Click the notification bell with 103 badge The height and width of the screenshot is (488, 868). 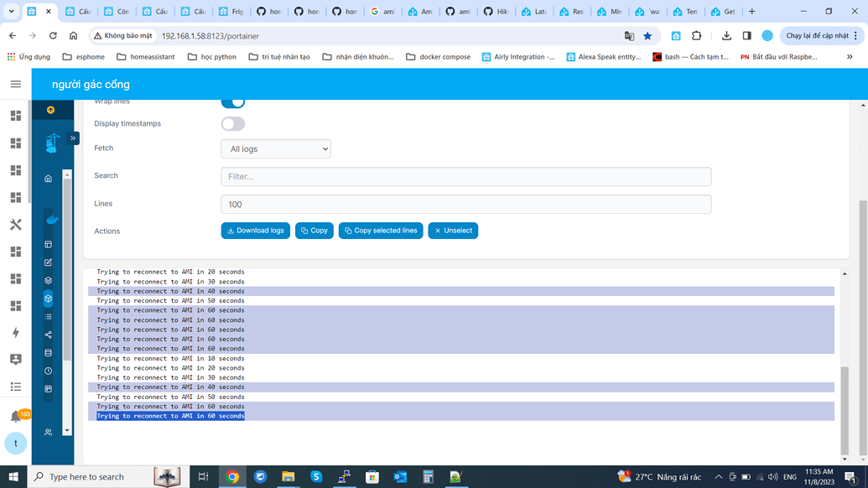(18, 414)
